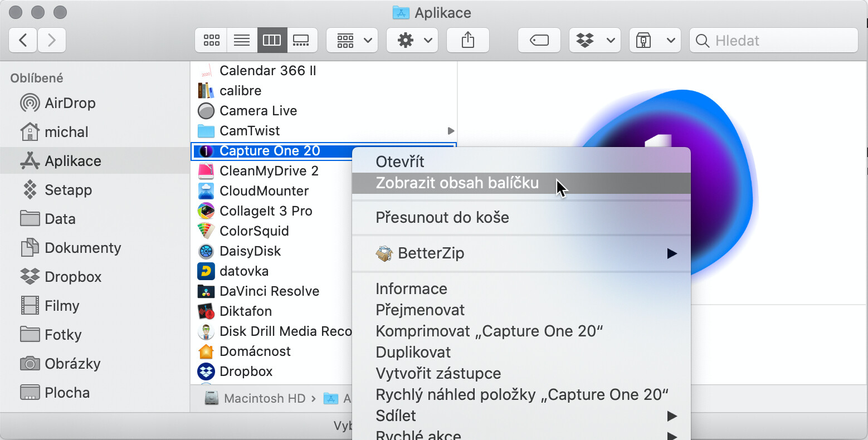
Task: Open BetterZip submenu
Action: pos(521,253)
